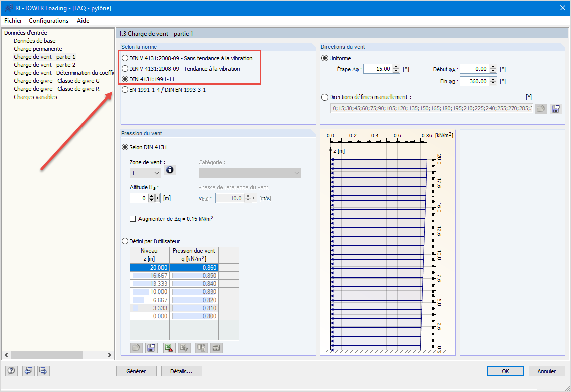Go to the previous input window icon
571x392 pixels.
tap(28, 371)
